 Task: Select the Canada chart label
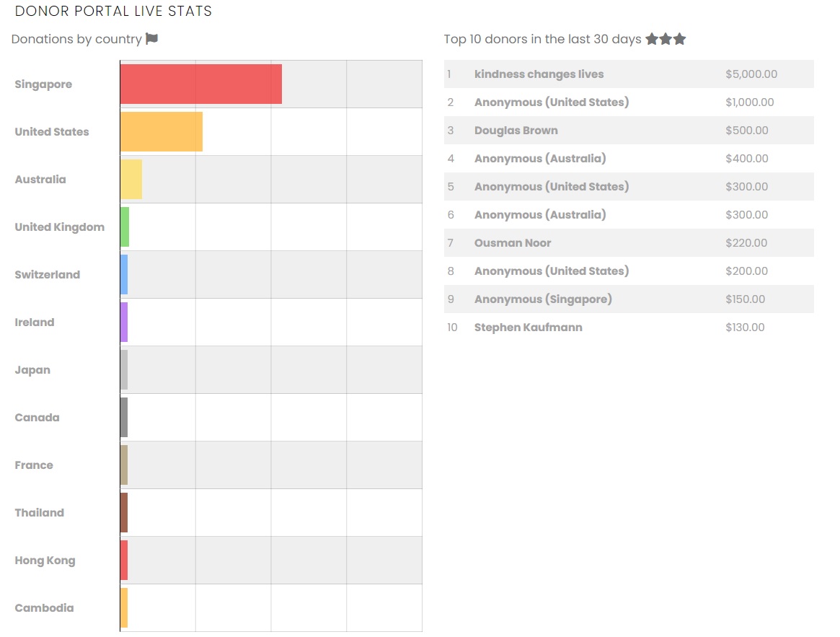(x=37, y=417)
